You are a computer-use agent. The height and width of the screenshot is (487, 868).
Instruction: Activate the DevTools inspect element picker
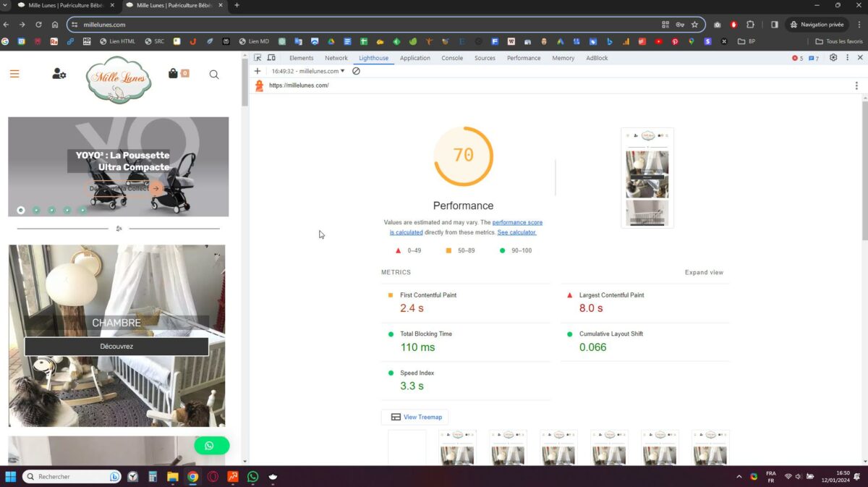coord(258,58)
